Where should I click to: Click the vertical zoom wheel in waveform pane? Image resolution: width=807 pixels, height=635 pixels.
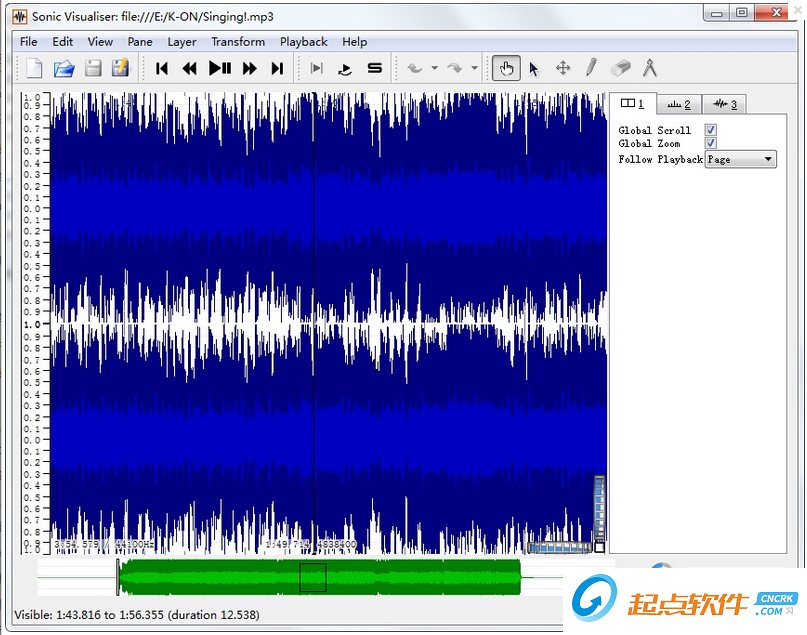pos(599,508)
